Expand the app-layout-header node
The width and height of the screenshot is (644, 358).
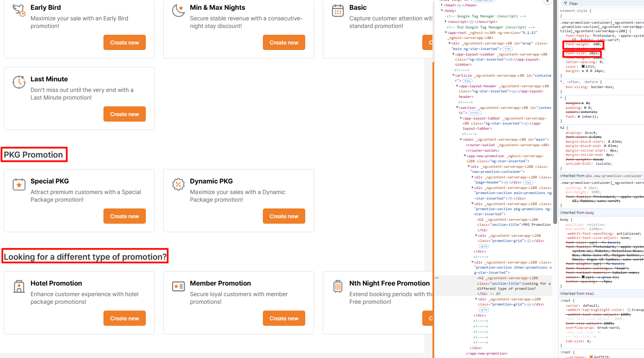click(457, 86)
